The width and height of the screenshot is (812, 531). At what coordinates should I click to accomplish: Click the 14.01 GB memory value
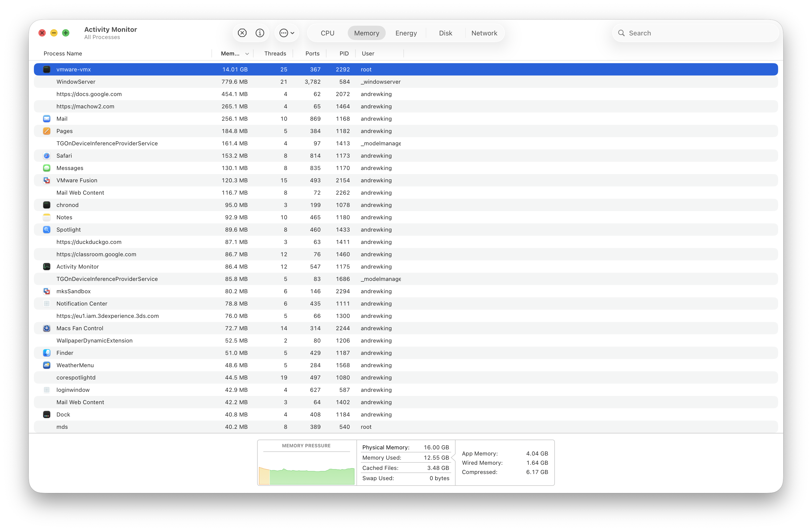pos(235,69)
